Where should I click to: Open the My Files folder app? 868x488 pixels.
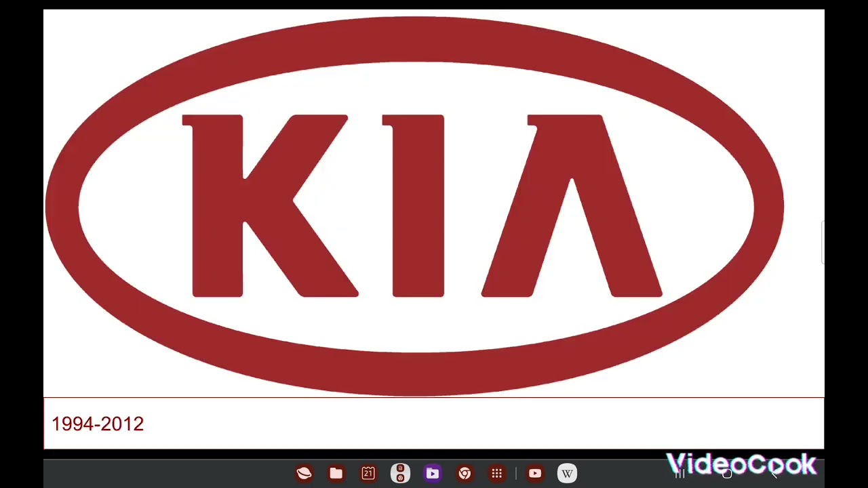click(336, 473)
